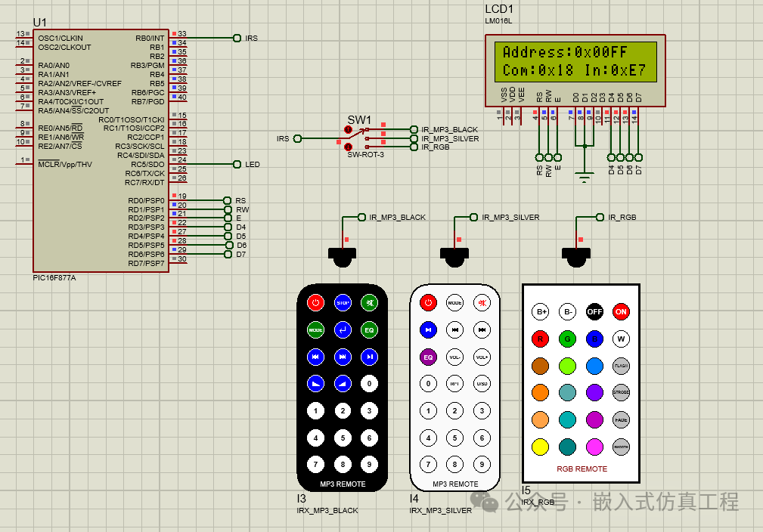This screenshot has width=763, height=532.
Task: Click volume-up ramp button on black remote
Action: [343, 384]
